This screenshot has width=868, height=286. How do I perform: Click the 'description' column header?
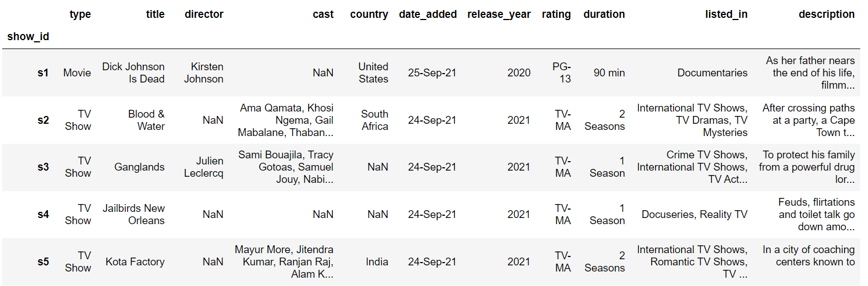(827, 14)
